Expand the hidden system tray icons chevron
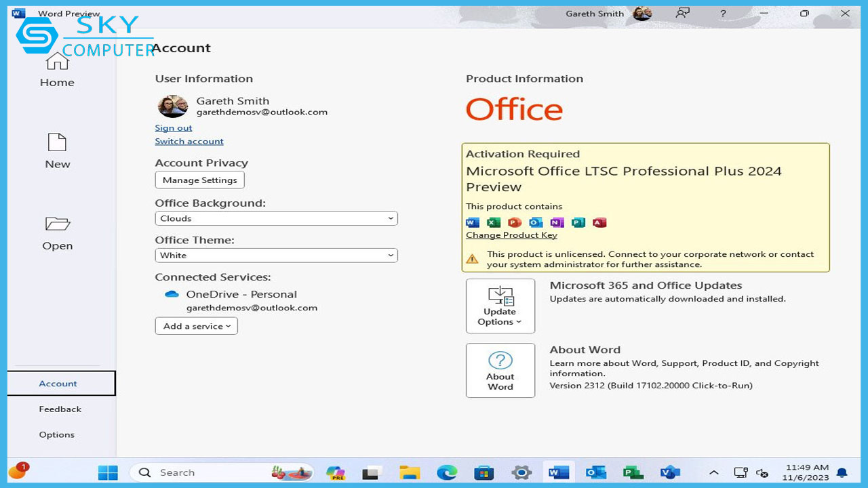The image size is (868, 488). pos(714,472)
